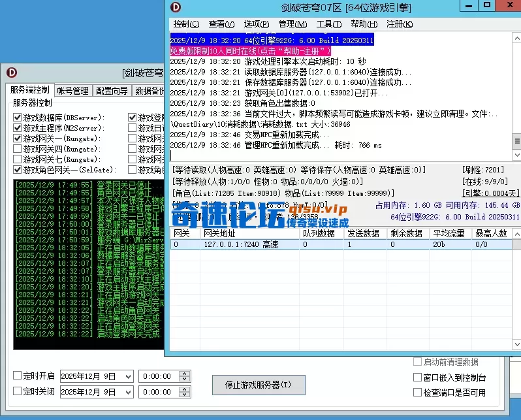The width and height of the screenshot is (521, 420).
Task: Click the 停止游戏服务器(T) button
Action: click(259, 385)
